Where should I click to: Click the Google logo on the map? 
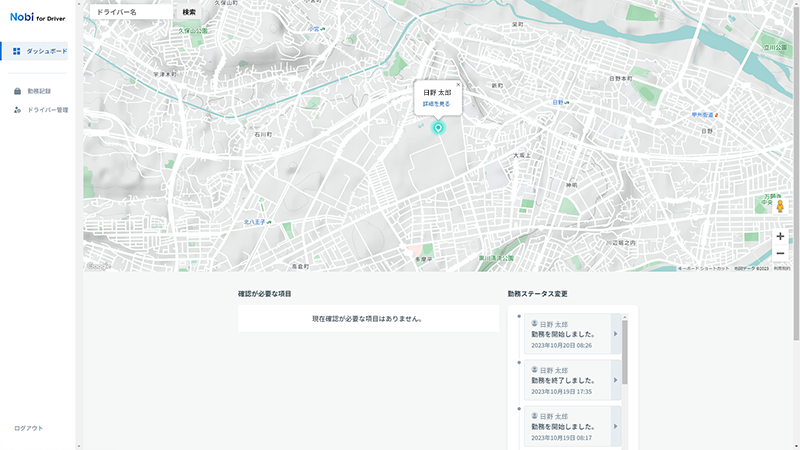point(98,266)
